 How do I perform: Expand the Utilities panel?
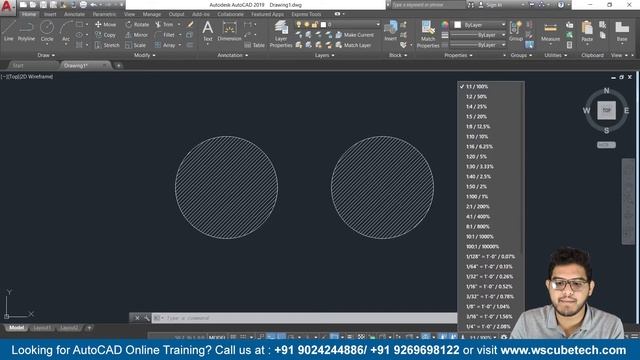coord(556,55)
